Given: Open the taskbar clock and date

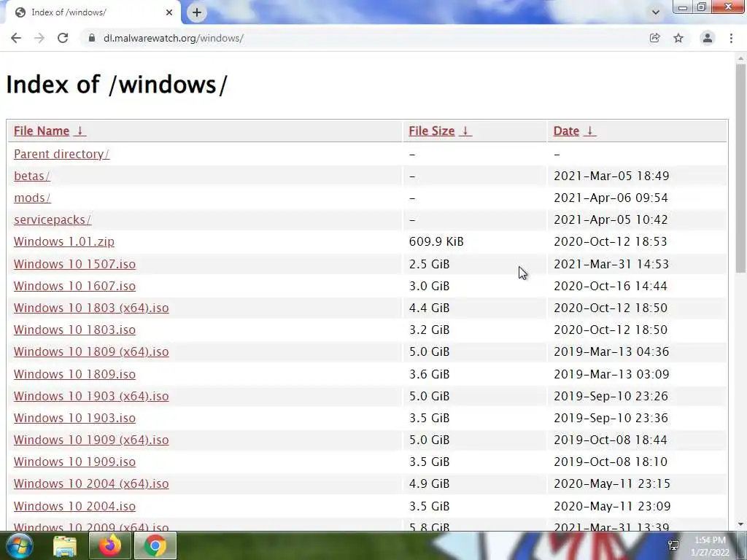Looking at the screenshot, I should (710, 546).
